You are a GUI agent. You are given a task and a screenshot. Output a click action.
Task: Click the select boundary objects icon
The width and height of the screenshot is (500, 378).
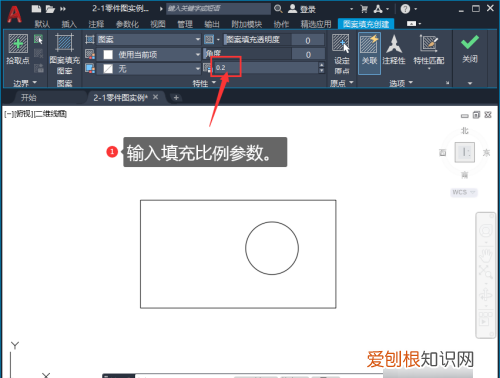pyautogui.click(x=39, y=39)
